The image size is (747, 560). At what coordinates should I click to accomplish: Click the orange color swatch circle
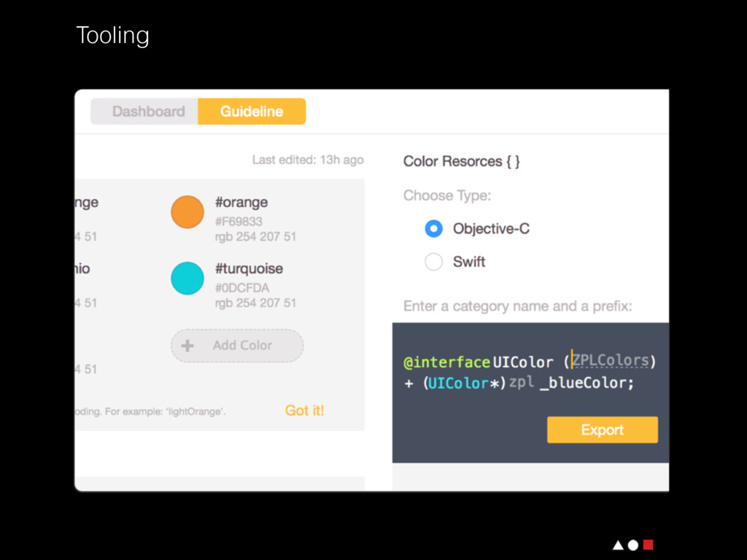pos(187,211)
